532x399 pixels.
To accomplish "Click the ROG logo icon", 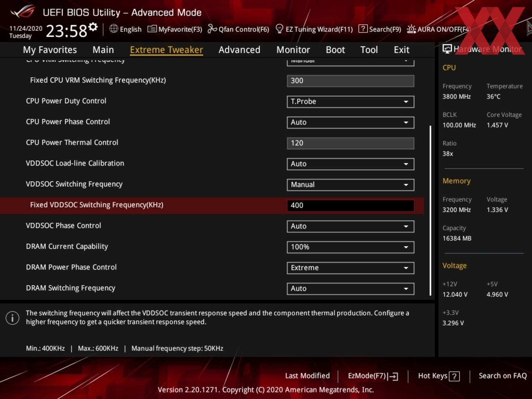I will pos(22,11).
